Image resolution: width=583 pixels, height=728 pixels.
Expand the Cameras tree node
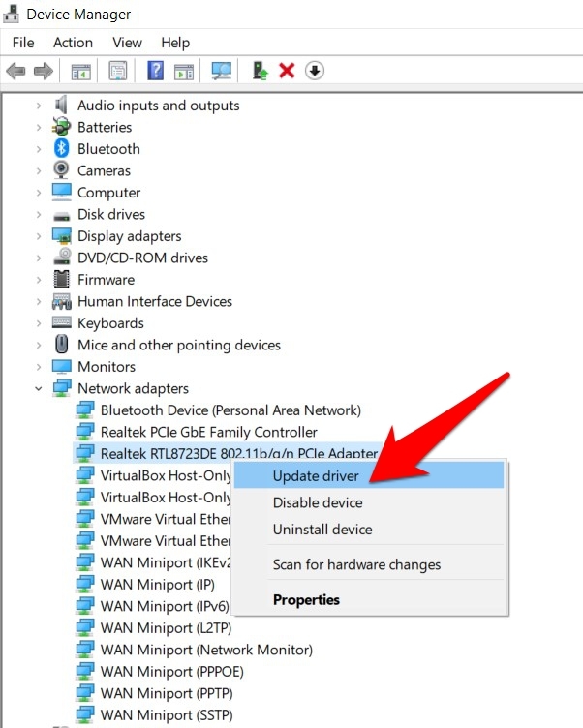[39, 170]
